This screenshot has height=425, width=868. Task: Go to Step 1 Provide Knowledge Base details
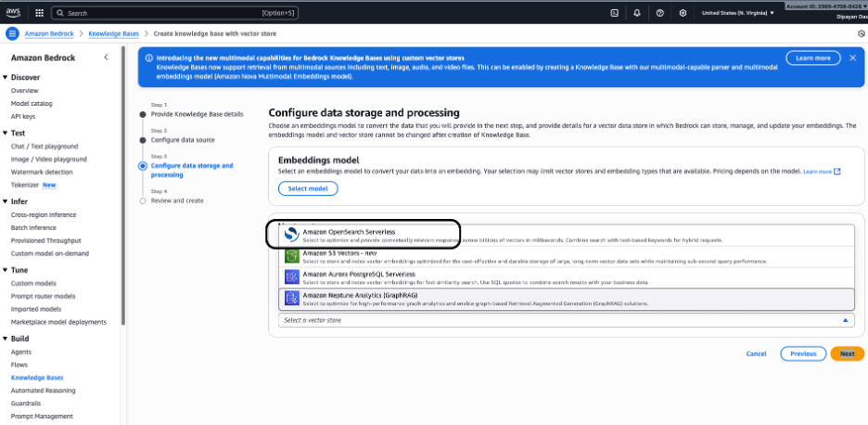[x=197, y=114]
